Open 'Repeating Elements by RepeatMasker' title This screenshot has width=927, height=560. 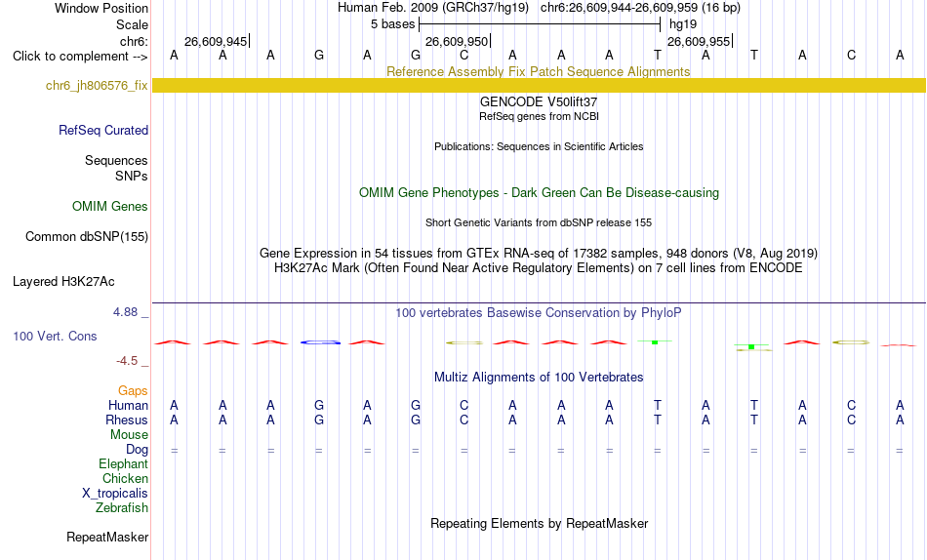(x=539, y=523)
